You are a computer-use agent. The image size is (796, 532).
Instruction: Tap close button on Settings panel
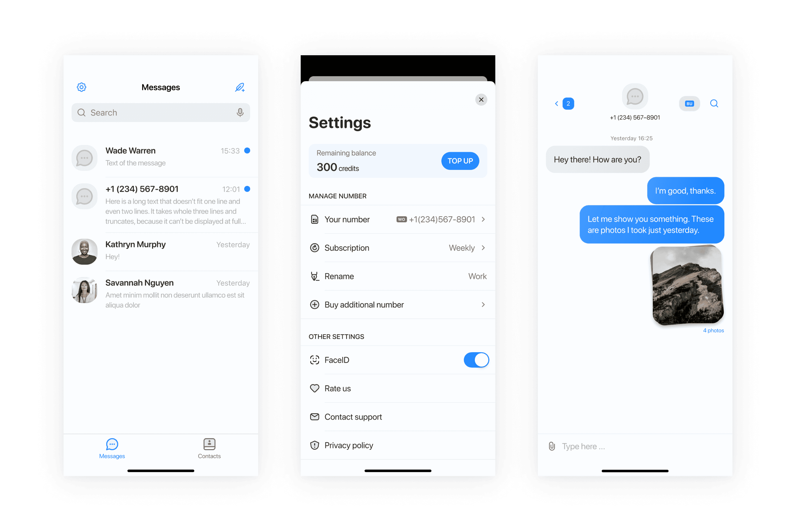pos(482,99)
